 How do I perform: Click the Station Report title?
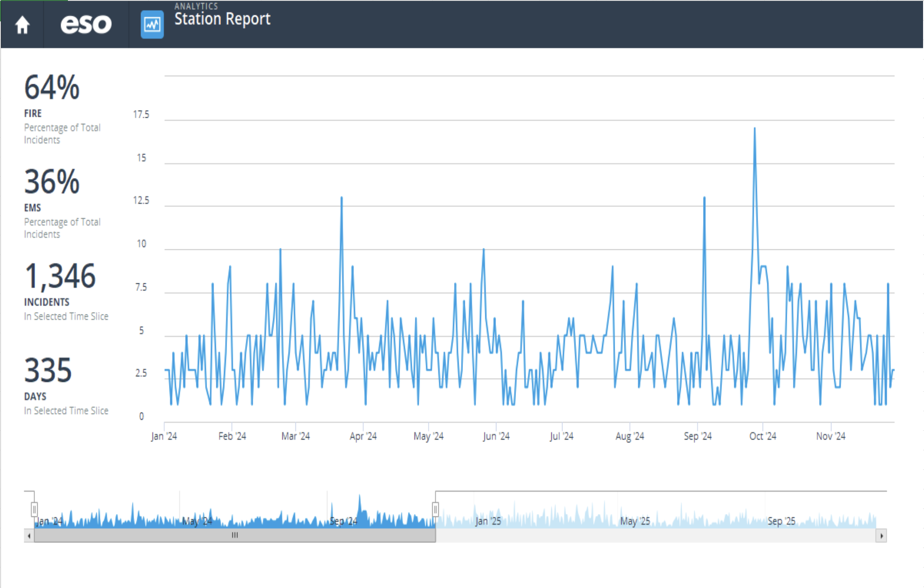point(222,19)
